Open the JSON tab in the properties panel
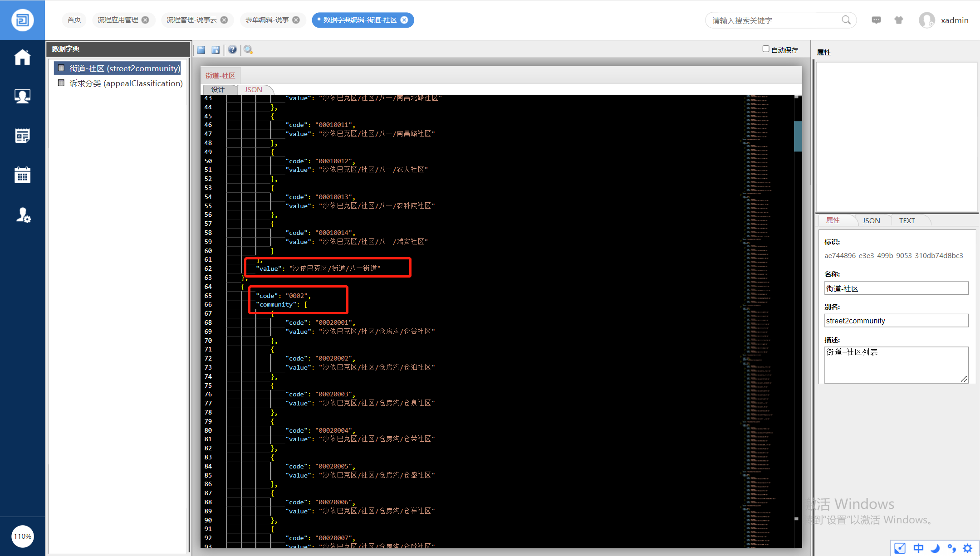This screenshot has width=980, height=556. [871, 220]
